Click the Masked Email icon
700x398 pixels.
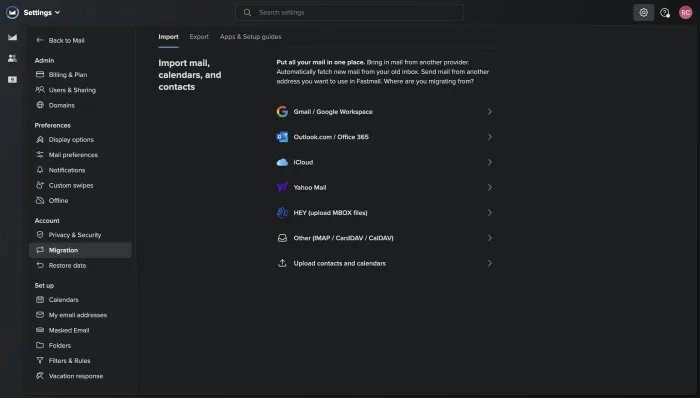click(x=40, y=330)
